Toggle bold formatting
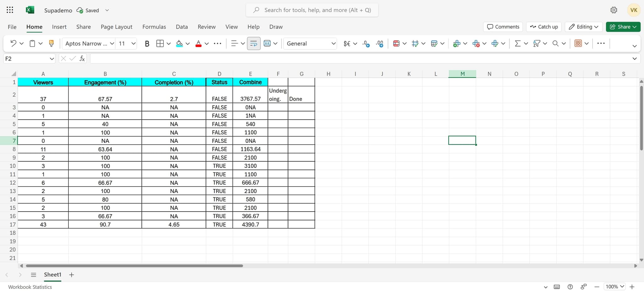 tap(147, 44)
